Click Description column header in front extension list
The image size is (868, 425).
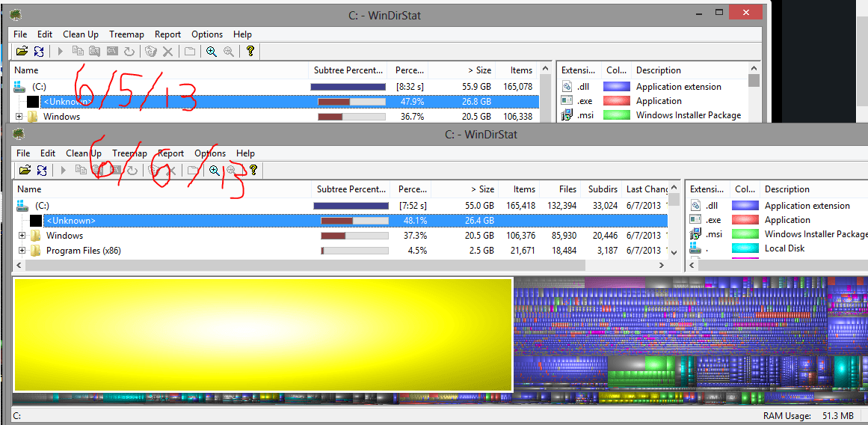coord(813,189)
